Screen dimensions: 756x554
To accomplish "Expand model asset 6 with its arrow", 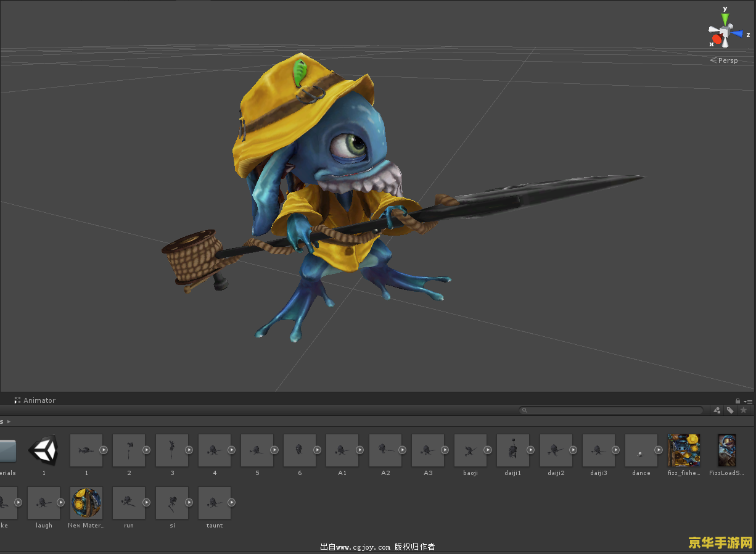I will 318,450.
